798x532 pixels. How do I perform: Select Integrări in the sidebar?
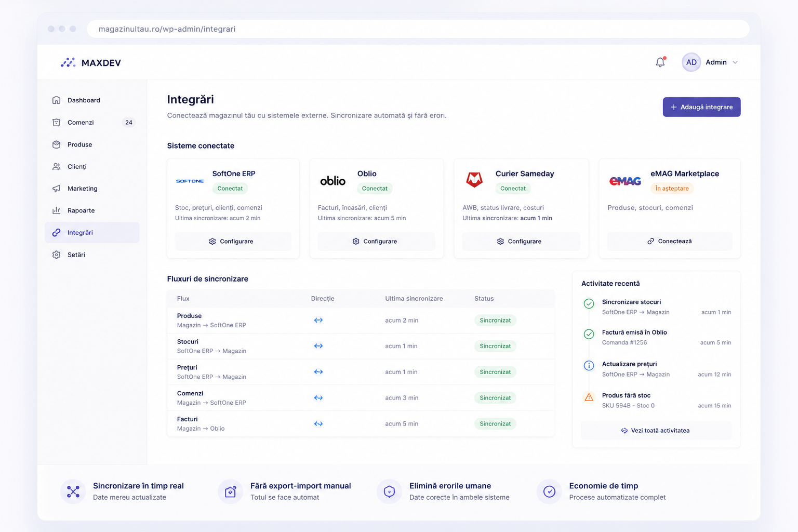92,233
